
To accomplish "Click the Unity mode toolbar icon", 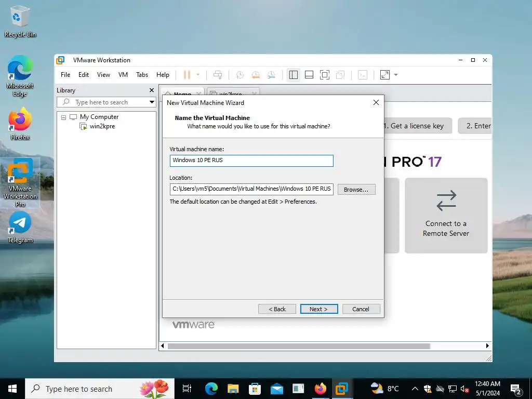I will click(340, 75).
